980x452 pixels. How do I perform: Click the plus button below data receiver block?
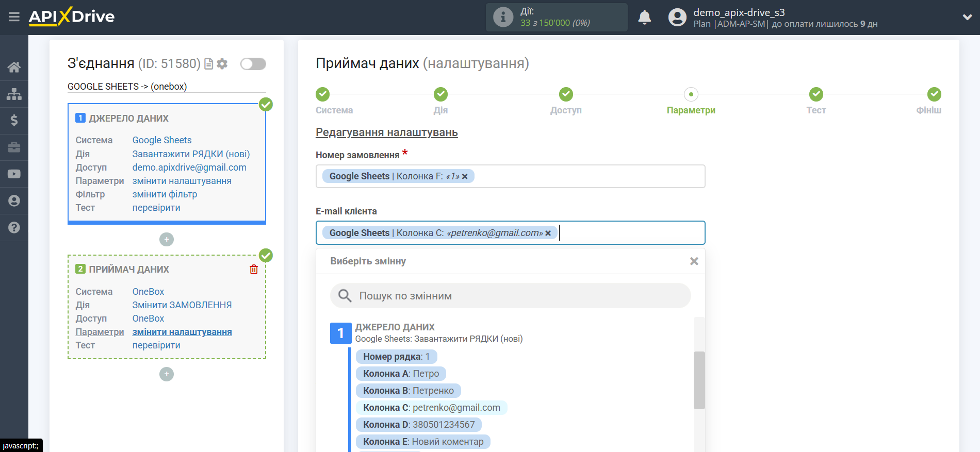click(167, 374)
